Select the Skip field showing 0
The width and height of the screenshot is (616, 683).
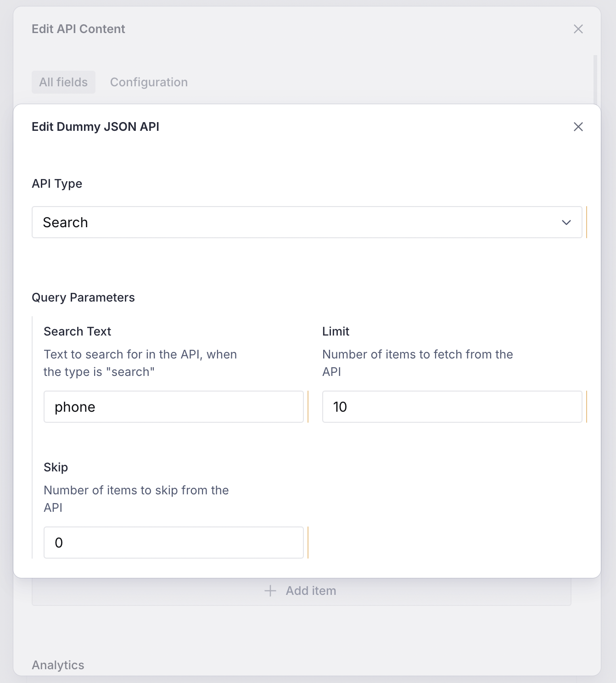[173, 543]
